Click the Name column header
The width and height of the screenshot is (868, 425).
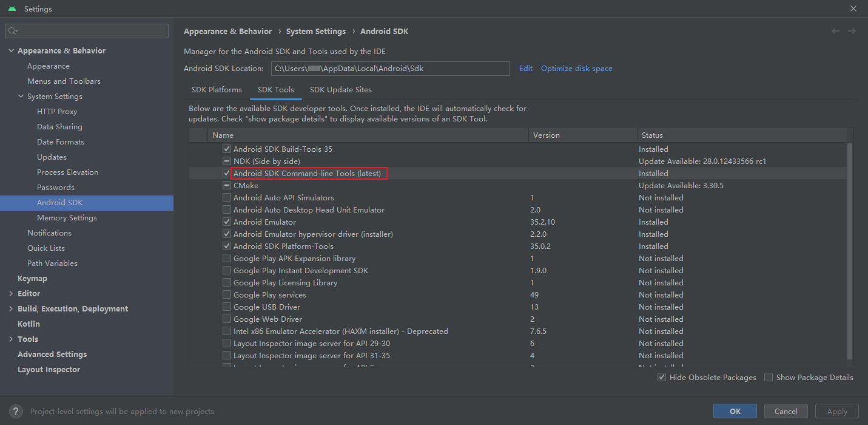tap(368, 135)
